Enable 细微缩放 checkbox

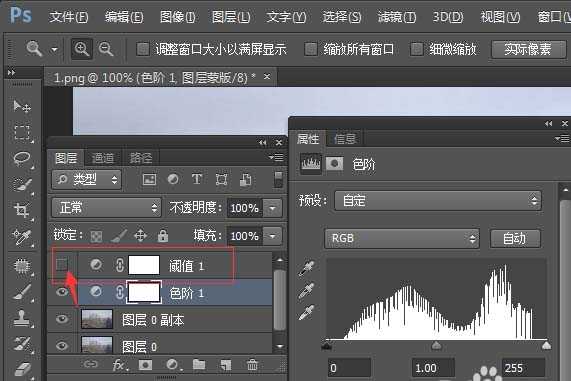click(417, 49)
